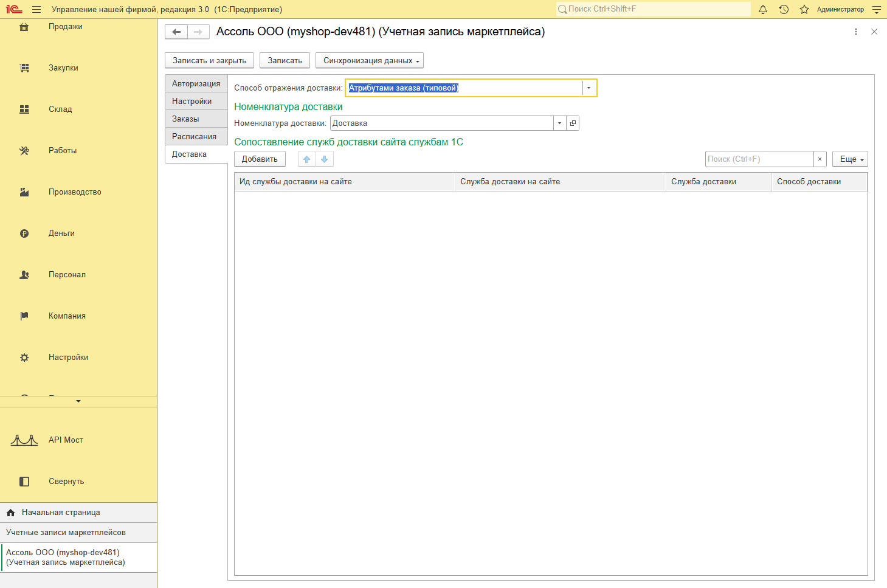This screenshot has height=588, width=887.
Task: Open the Деньги section
Action: pos(61,233)
